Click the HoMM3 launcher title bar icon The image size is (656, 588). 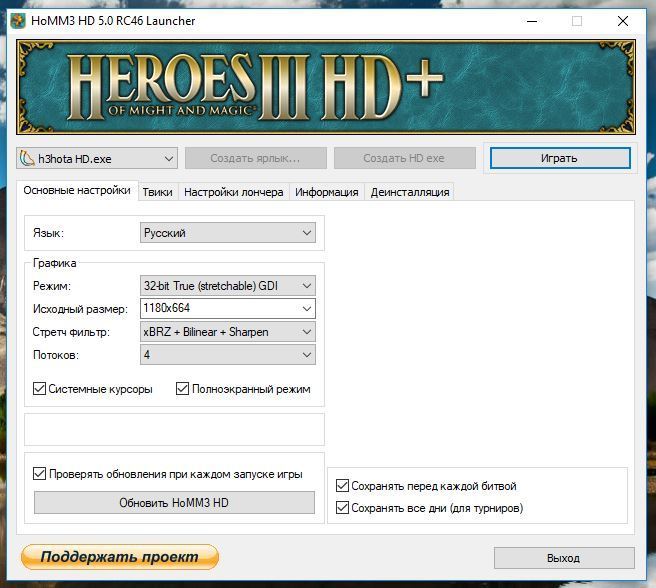[18, 21]
